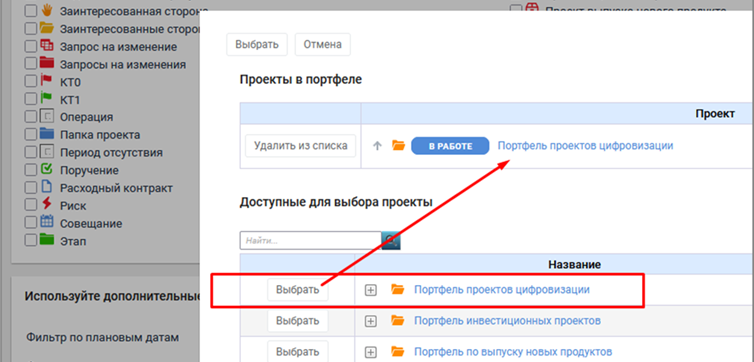Screen dimensions: 754x362
Task: Click folder icon in available Портфель проектов цифровизации row
Action: pos(398,289)
